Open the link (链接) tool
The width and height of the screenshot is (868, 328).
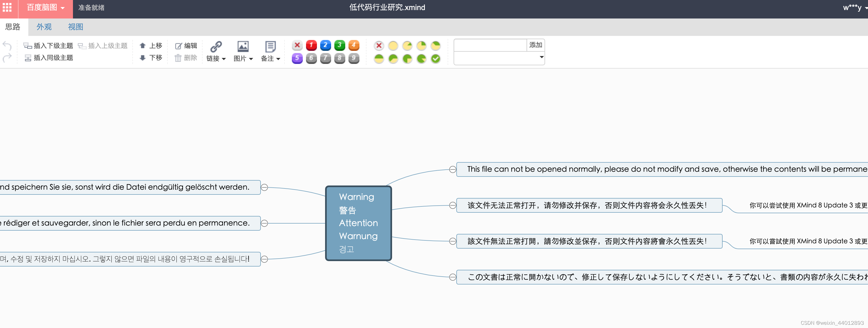(216, 51)
